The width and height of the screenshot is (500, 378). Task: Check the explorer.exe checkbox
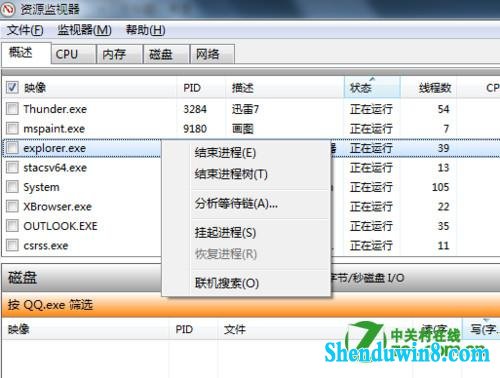click(x=12, y=148)
